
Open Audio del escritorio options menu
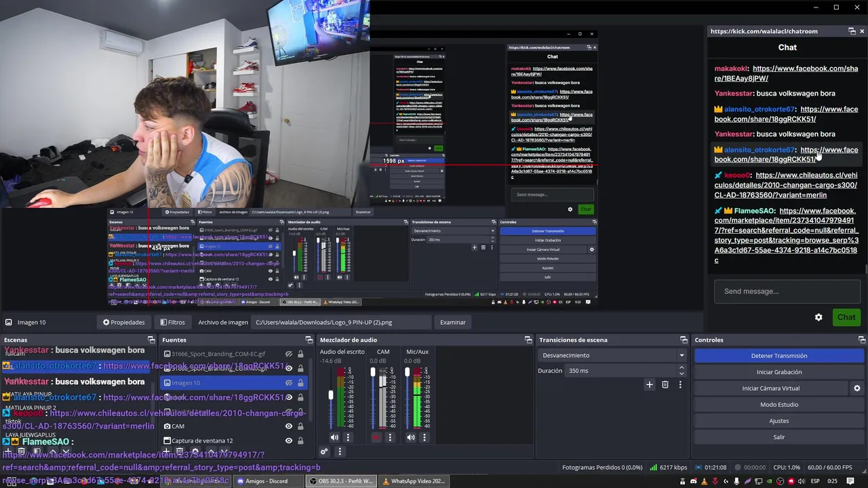348,438
